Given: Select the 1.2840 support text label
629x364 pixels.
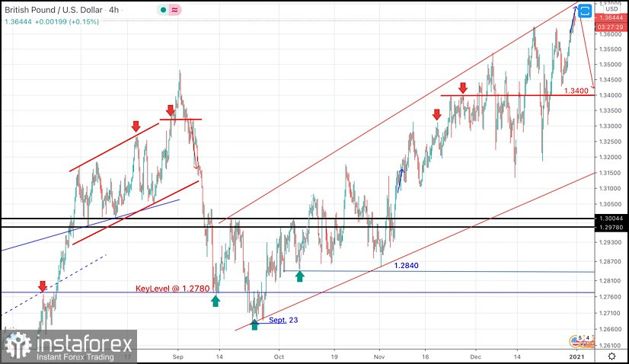Looking at the screenshot, I should point(406,265).
